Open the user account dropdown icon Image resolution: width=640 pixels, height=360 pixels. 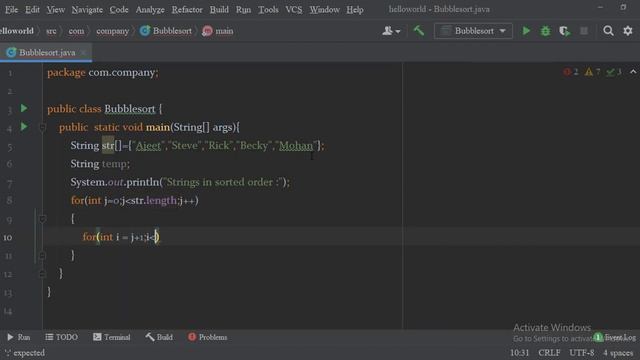point(391,31)
